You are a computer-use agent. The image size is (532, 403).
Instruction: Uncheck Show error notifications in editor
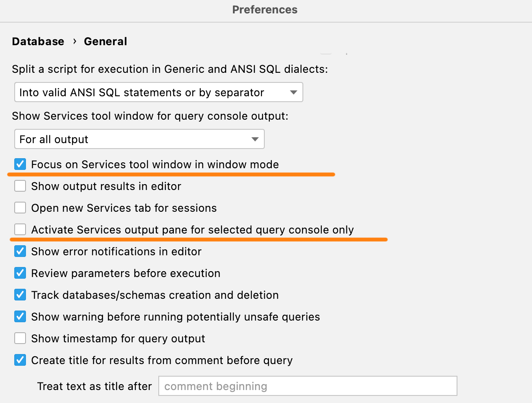(x=20, y=251)
